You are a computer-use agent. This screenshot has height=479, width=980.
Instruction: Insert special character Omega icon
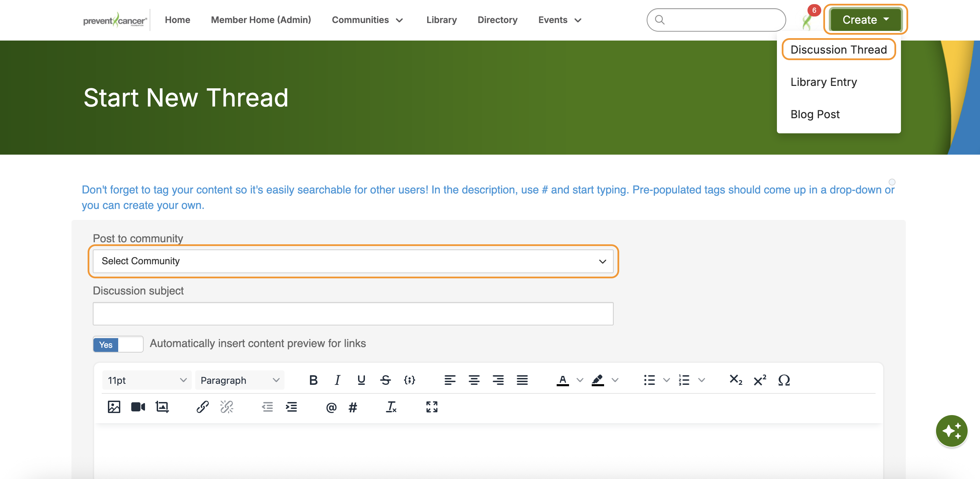(784, 380)
